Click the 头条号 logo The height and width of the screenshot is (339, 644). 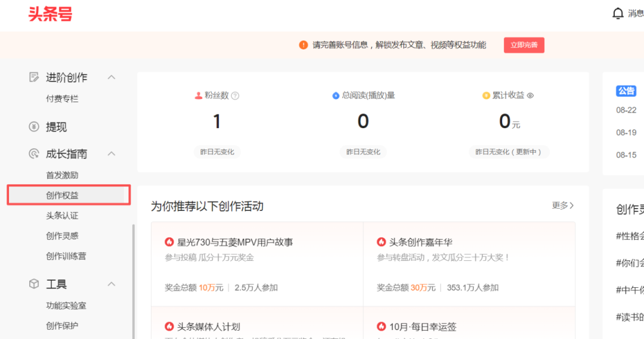point(50,14)
